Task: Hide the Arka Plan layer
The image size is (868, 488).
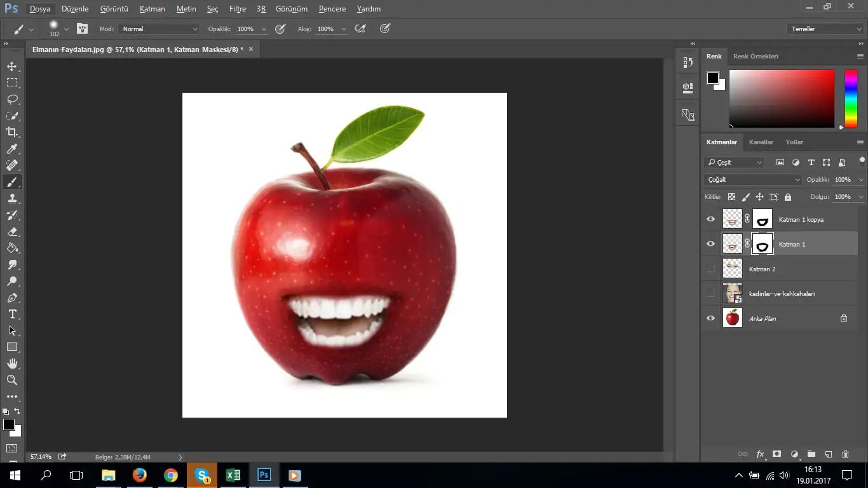Action: pos(710,318)
